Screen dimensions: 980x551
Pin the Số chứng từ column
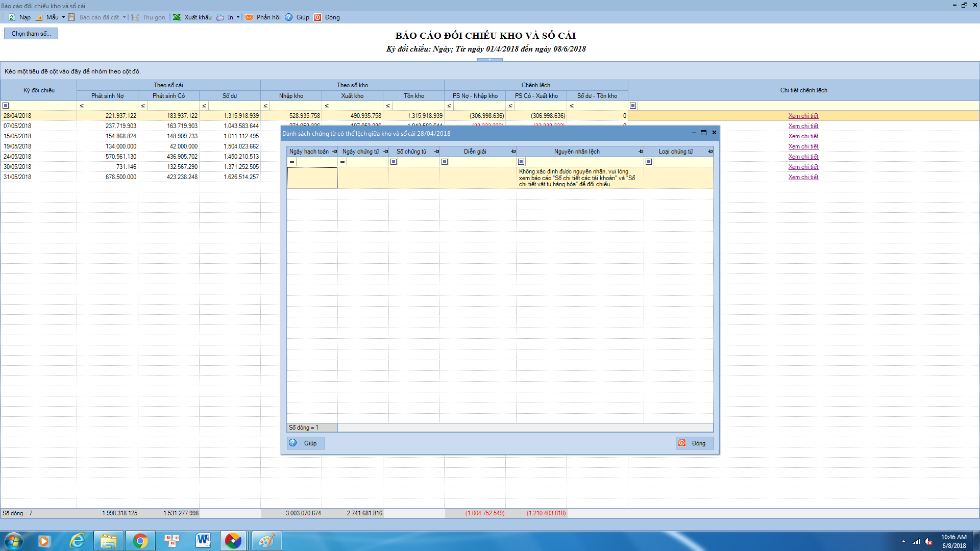[437, 152]
